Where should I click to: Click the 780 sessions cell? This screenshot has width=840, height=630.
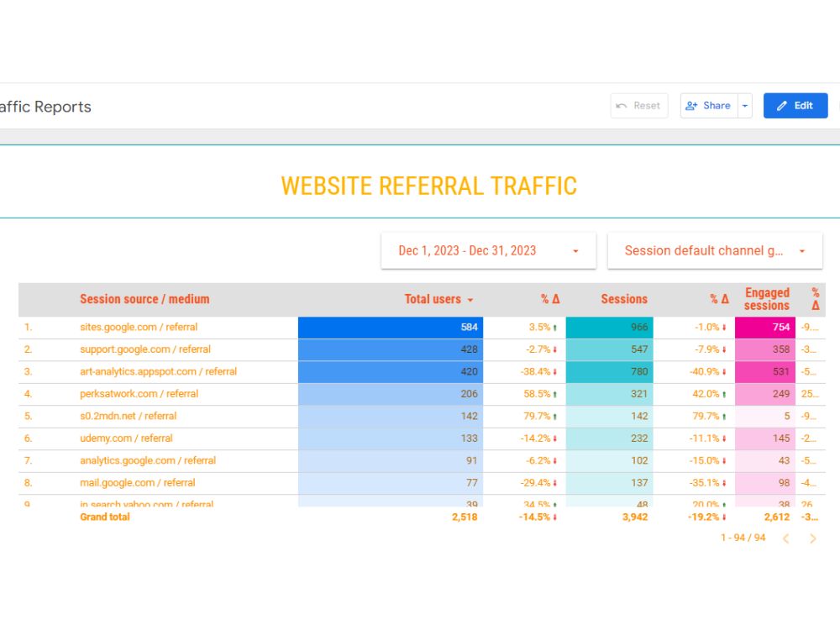pyautogui.click(x=610, y=372)
